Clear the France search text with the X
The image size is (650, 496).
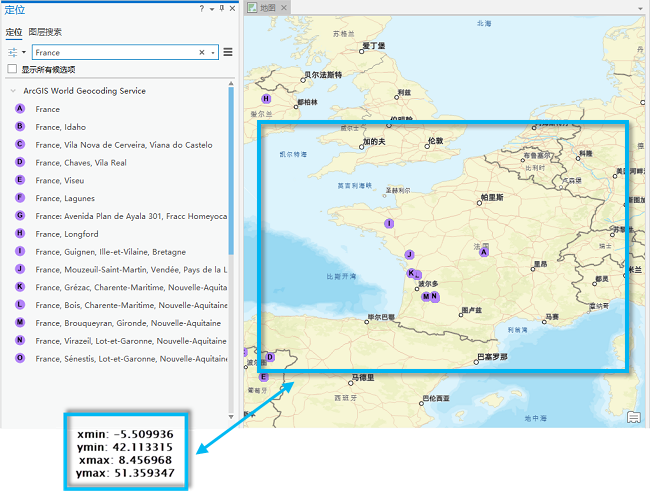click(x=201, y=52)
